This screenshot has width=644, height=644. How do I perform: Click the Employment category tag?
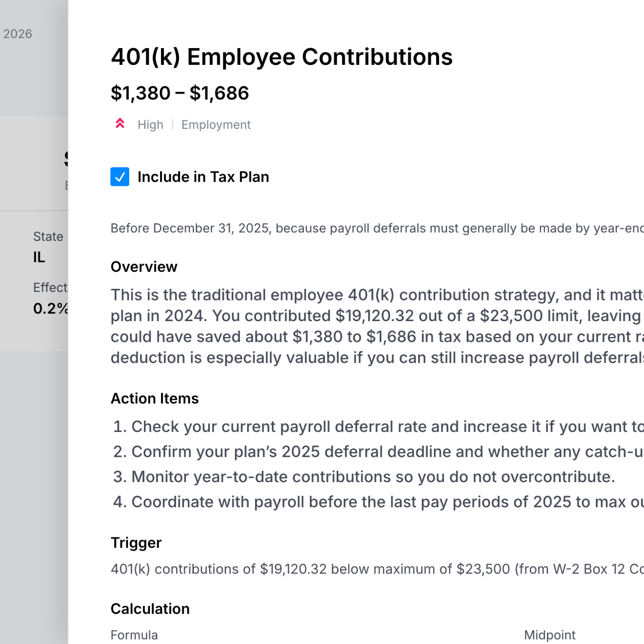pos(216,125)
